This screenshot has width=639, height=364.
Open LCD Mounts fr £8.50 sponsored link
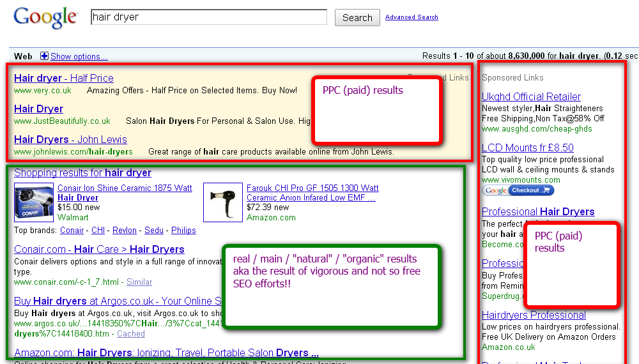click(528, 148)
